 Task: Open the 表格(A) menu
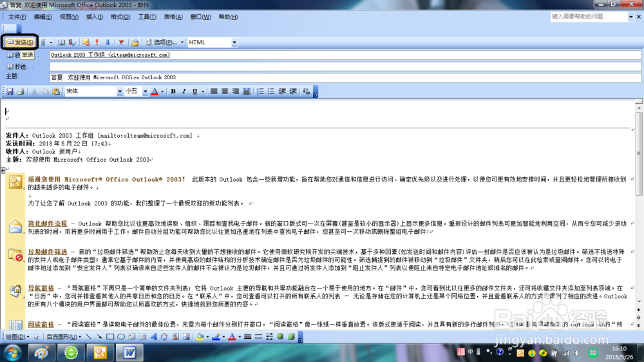pyautogui.click(x=173, y=17)
